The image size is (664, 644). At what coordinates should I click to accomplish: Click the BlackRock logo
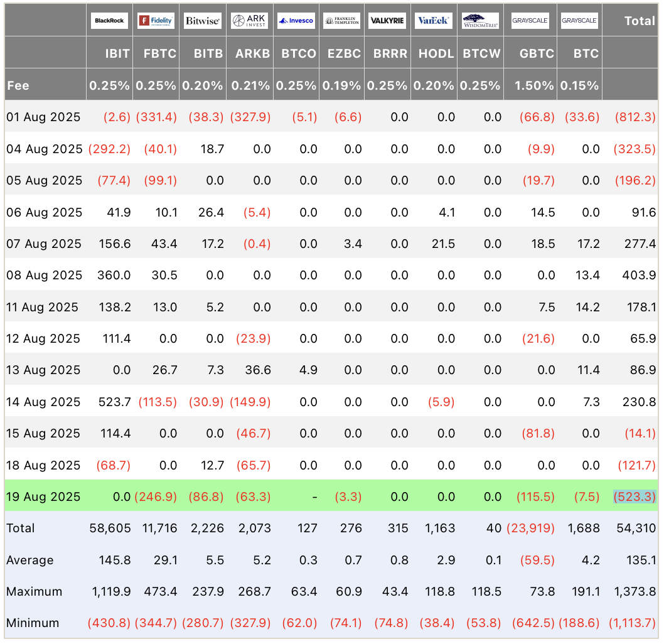coord(109,21)
